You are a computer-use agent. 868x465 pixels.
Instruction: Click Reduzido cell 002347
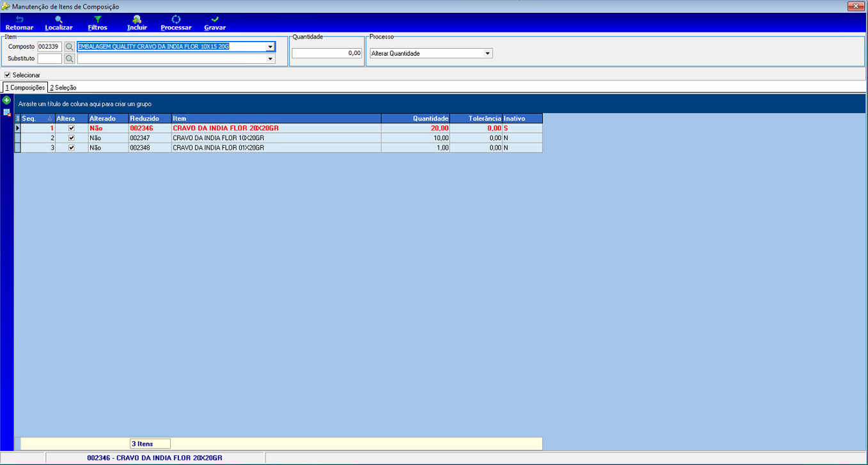pyautogui.click(x=150, y=138)
